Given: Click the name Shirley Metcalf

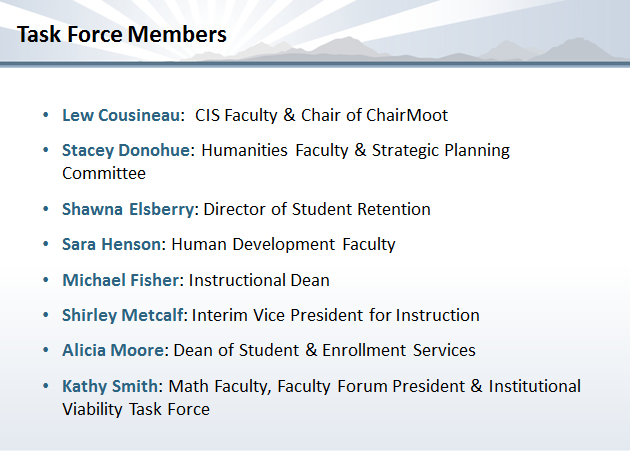Looking at the screenshot, I should [124, 315].
